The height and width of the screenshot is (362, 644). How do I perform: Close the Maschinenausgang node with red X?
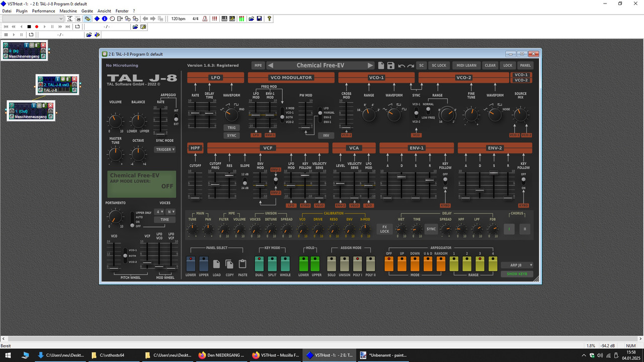50,106
